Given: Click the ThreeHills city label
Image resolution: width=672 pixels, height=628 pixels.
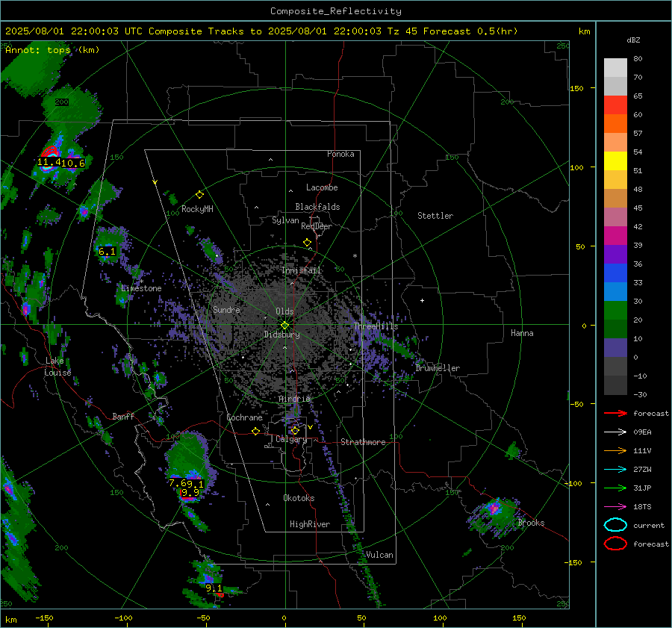Looking at the screenshot, I should (x=376, y=326).
